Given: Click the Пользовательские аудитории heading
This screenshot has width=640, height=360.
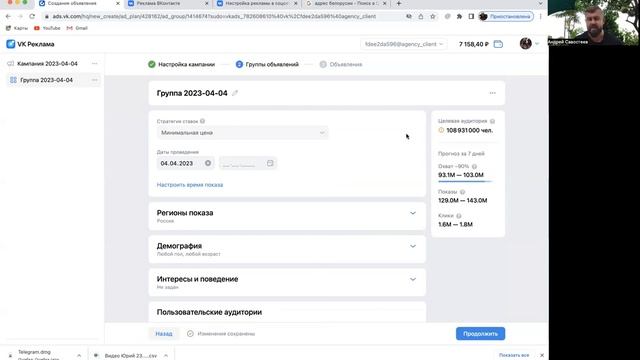Looking at the screenshot, I should (x=209, y=312).
